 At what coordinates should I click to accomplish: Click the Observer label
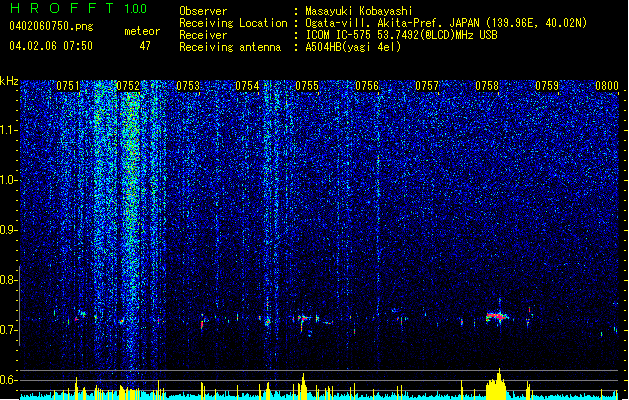click(203, 11)
